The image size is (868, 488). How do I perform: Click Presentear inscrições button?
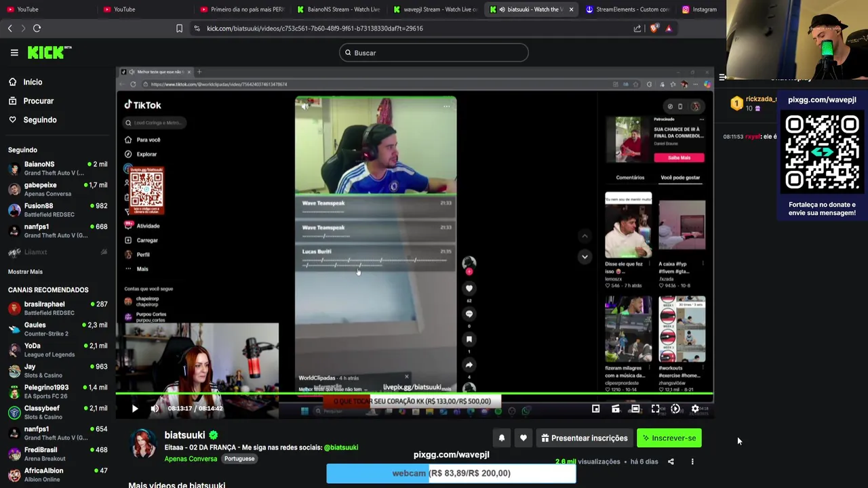[x=585, y=439]
